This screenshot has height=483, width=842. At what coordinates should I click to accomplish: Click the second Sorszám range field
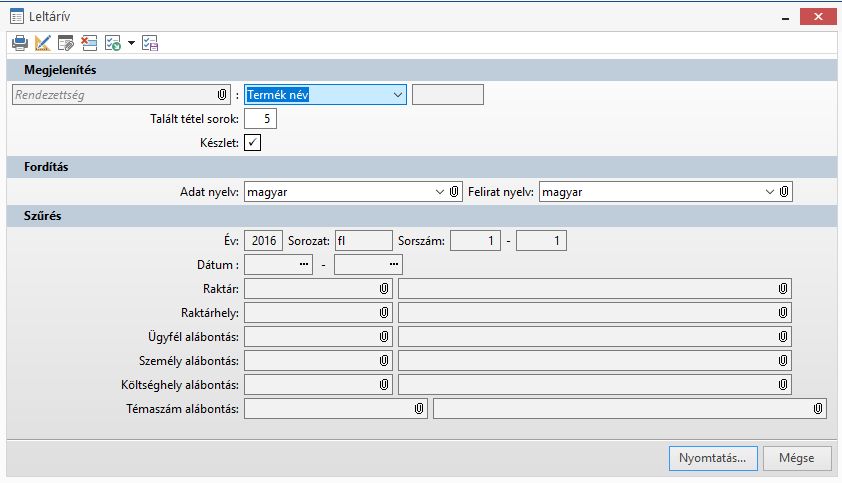click(x=541, y=241)
